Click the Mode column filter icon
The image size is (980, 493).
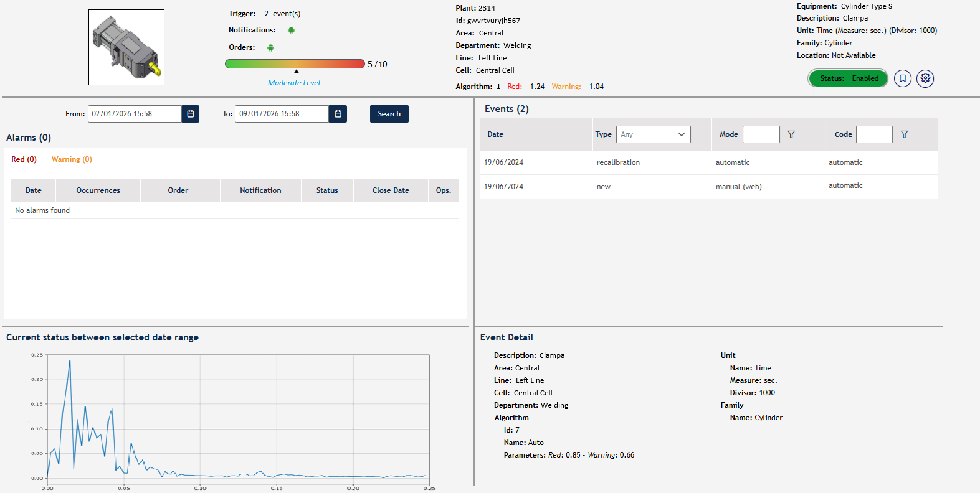(791, 134)
